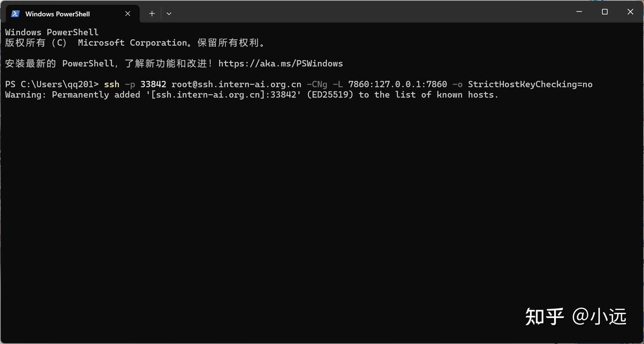The height and width of the screenshot is (344, 644).
Task: Open a new tab with the plus button
Action: (152, 13)
